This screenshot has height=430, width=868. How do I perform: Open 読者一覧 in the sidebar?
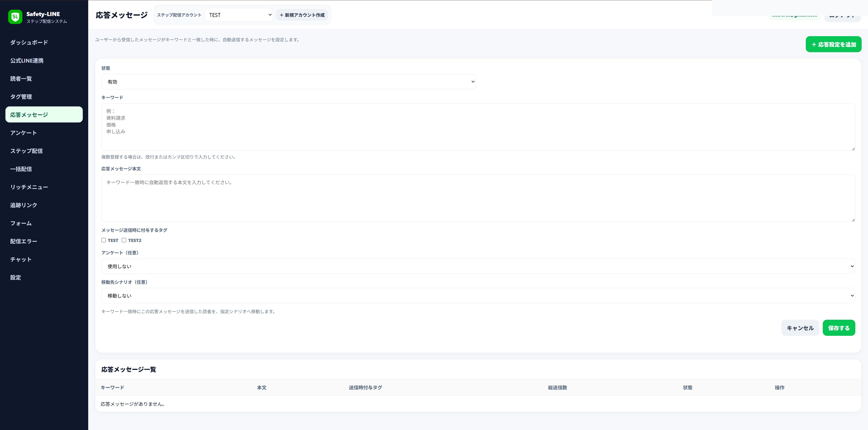pos(44,78)
